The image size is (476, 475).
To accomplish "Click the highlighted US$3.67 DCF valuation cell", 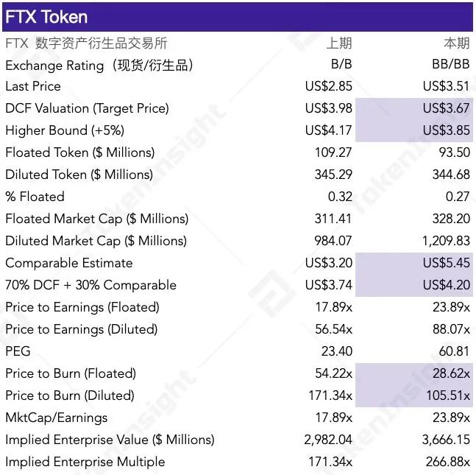I will click(446, 108).
